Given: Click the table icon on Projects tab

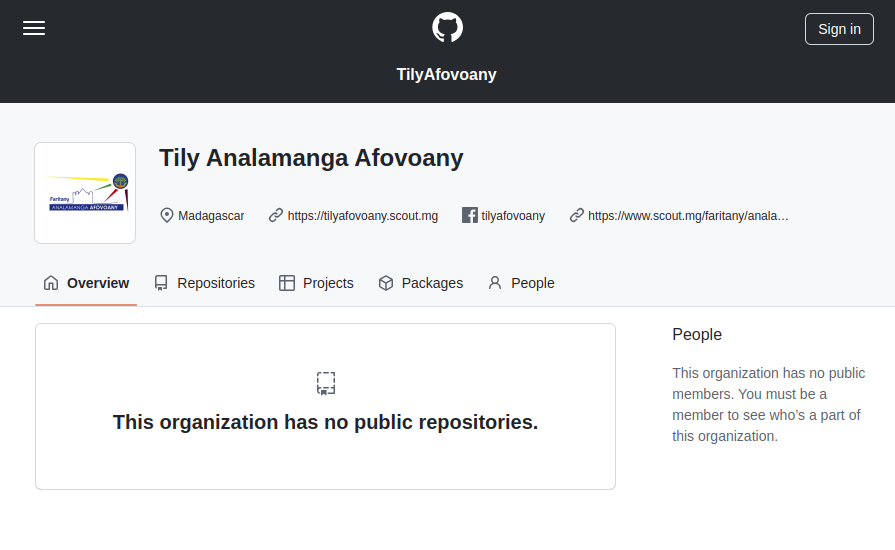Looking at the screenshot, I should (x=287, y=283).
